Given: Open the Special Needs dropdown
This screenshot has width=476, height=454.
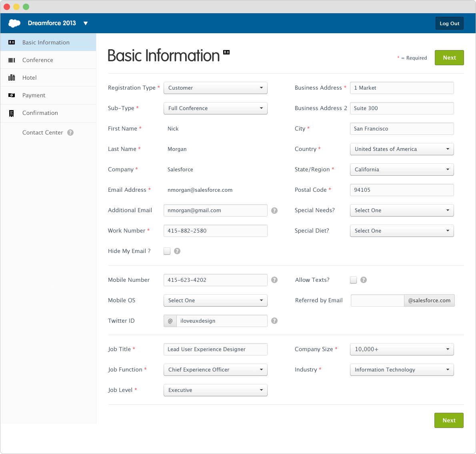Looking at the screenshot, I should (x=402, y=210).
